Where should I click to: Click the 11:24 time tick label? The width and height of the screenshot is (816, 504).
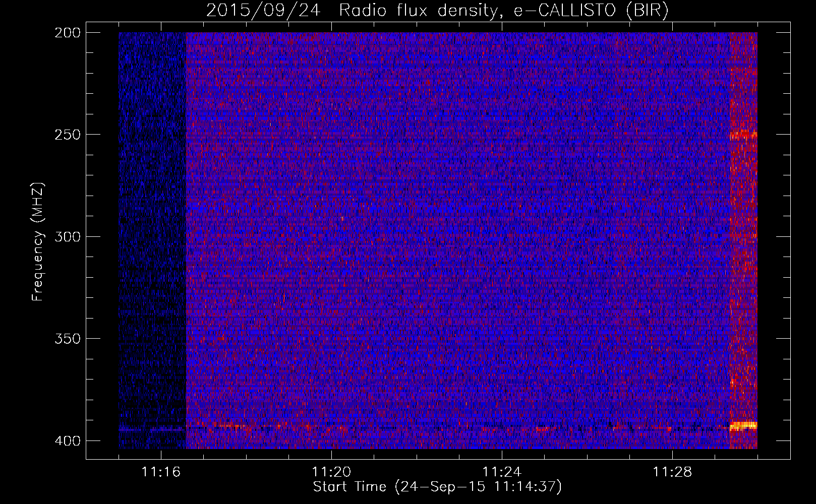click(502, 472)
